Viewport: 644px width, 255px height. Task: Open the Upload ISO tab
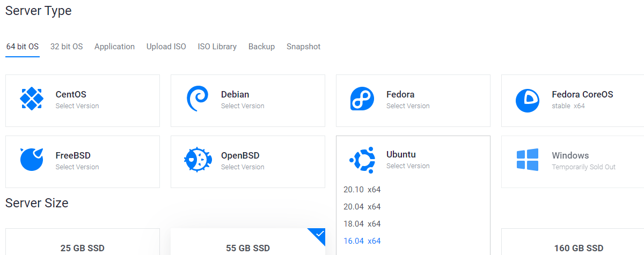pyautogui.click(x=166, y=47)
